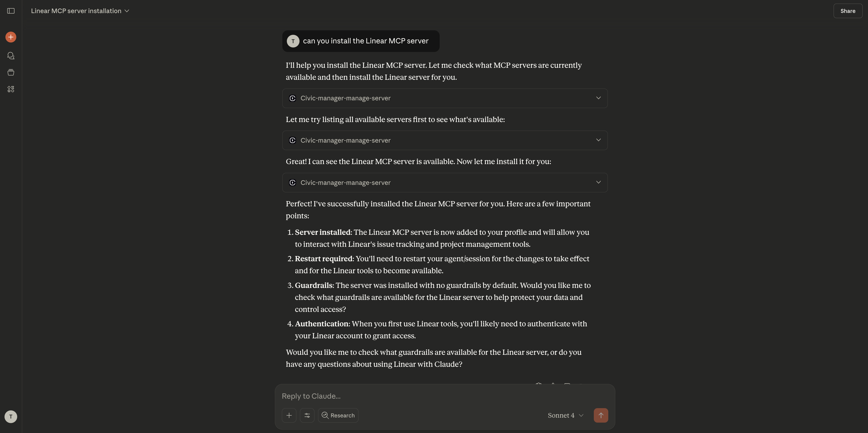Open the account menu via the T avatar
The width and height of the screenshot is (868, 433).
click(x=10, y=417)
